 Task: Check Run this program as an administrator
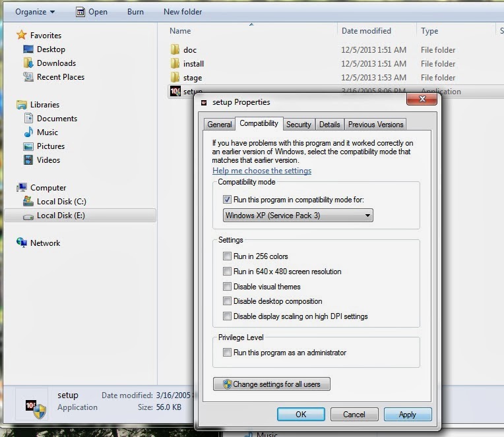click(227, 352)
